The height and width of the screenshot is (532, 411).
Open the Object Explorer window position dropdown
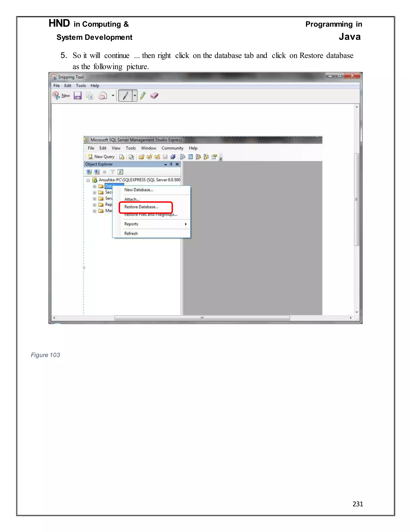166,164
